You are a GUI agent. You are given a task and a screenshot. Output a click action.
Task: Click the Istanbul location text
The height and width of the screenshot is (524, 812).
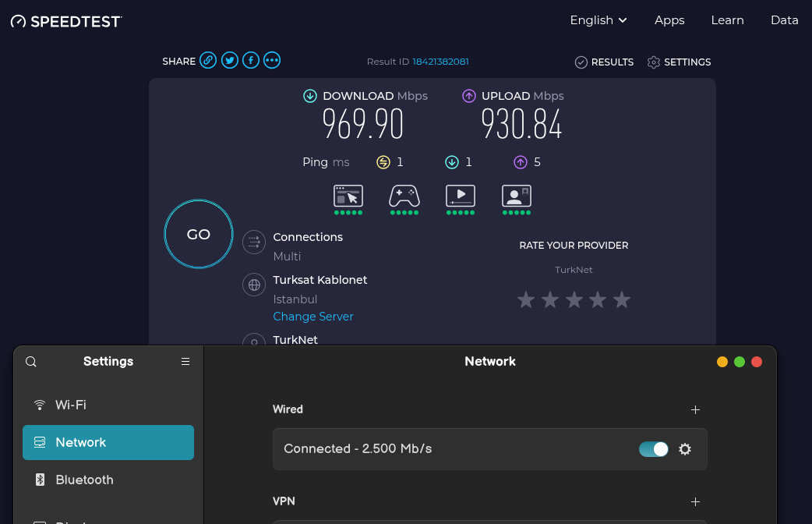pos(295,299)
